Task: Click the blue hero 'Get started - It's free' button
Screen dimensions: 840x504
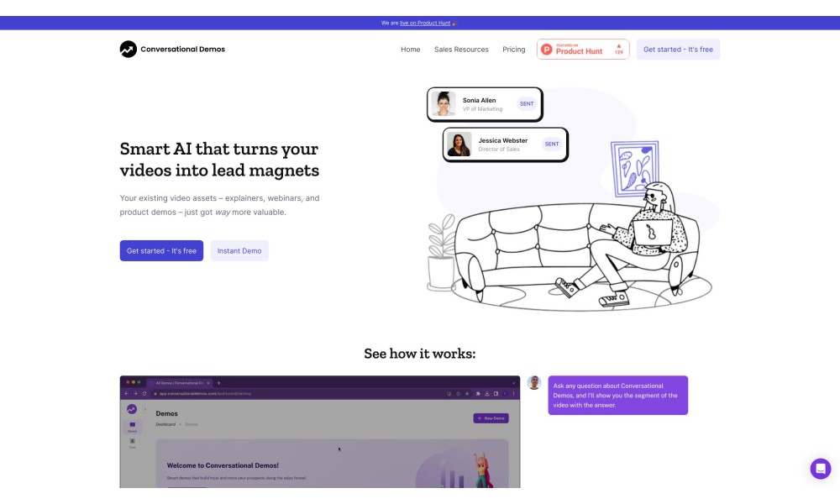Action: pyautogui.click(x=161, y=250)
